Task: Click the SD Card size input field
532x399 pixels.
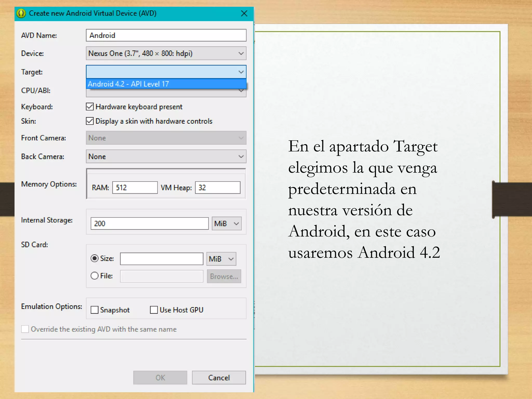Action: pos(162,259)
